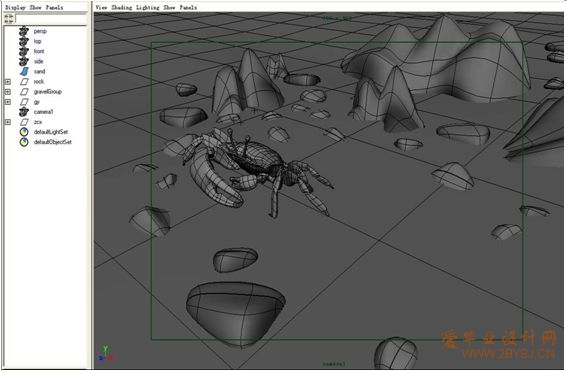Click the XYZ axis indicator in viewport

(x=105, y=353)
